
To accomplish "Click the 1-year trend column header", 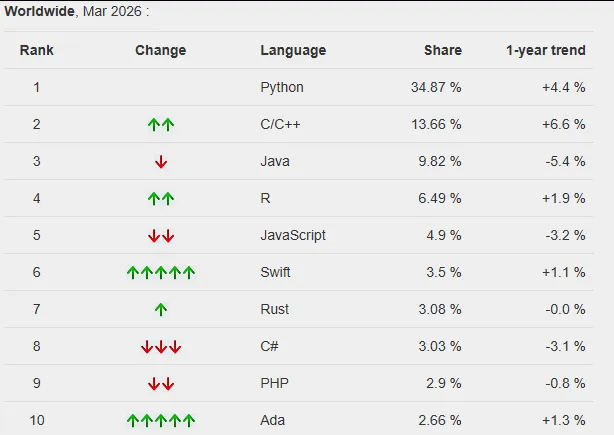I will point(546,50).
